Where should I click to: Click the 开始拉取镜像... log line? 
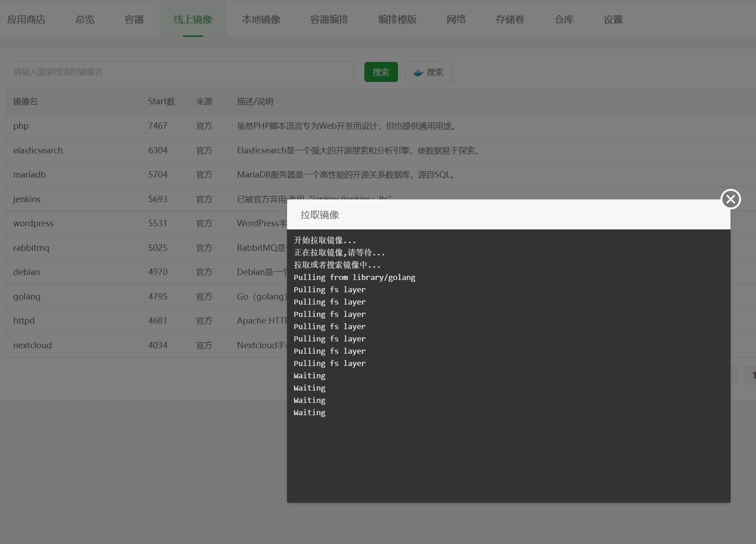[325, 240]
